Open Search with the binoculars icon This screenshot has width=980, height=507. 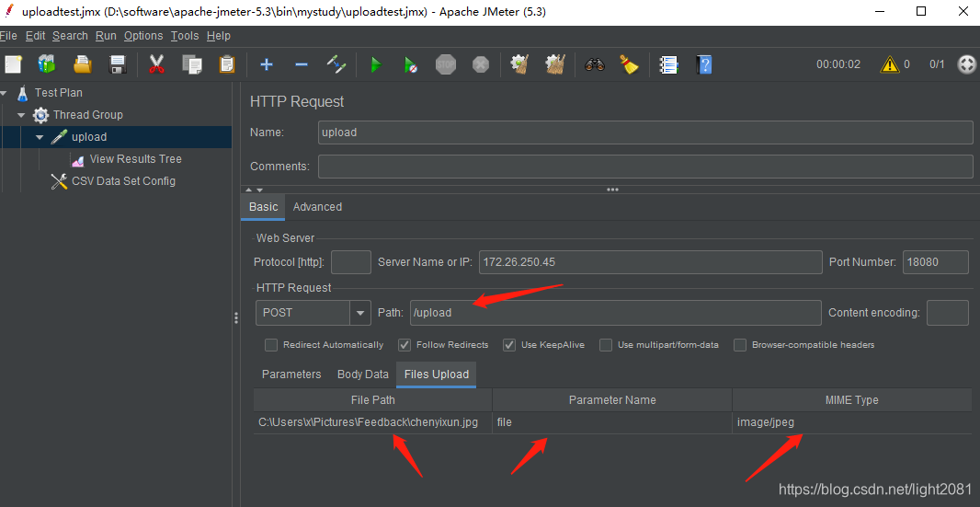click(595, 63)
